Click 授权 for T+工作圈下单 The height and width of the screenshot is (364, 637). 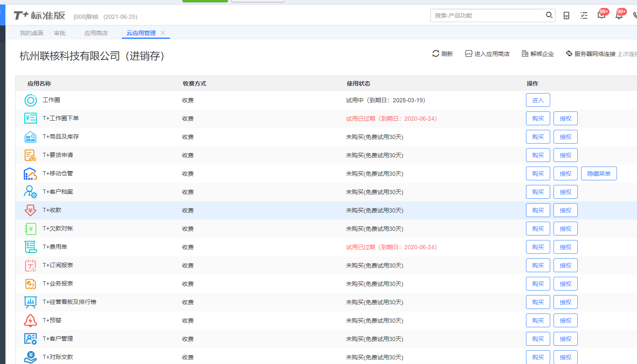[x=566, y=119]
